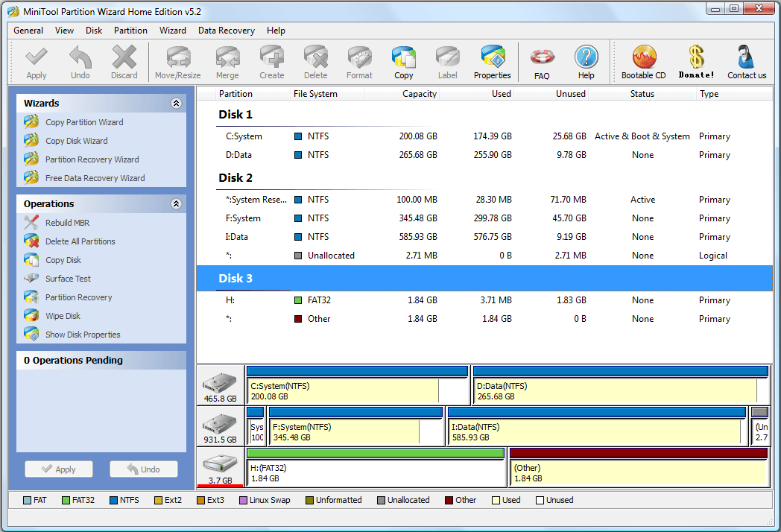Choose Copy Disk operation
The width and height of the screenshot is (781, 532).
point(63,260)
